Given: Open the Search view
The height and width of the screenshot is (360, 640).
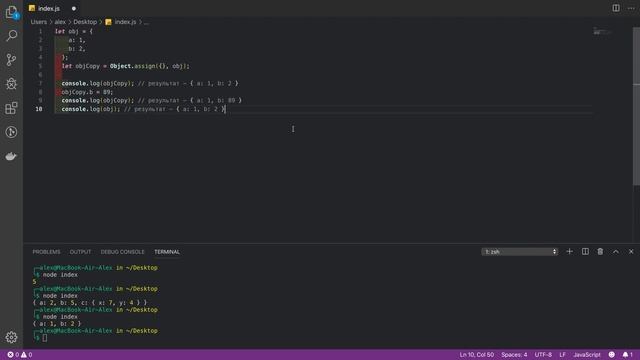Looking at the screenshot, I should (11, 36).
